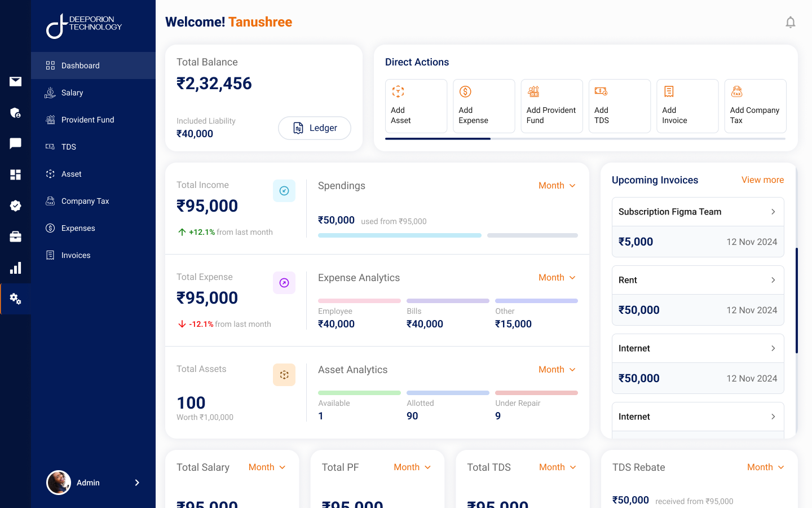Click the Total Assets icon badge
The width and height of the screenshot is (812, 508).
pyautogui.click(x=284, y=375)
